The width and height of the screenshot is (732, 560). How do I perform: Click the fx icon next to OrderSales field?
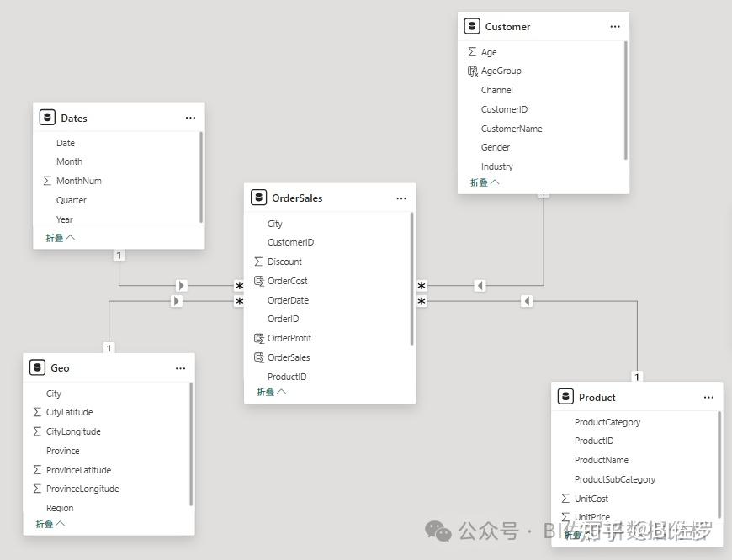pos(258,357)
